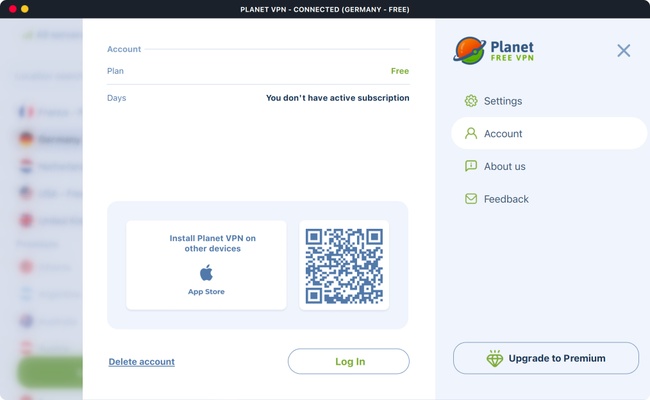The width and height of the screenshot is (650, 400).
Task: Click the blurred France flag icon
Action: [26, 112]
